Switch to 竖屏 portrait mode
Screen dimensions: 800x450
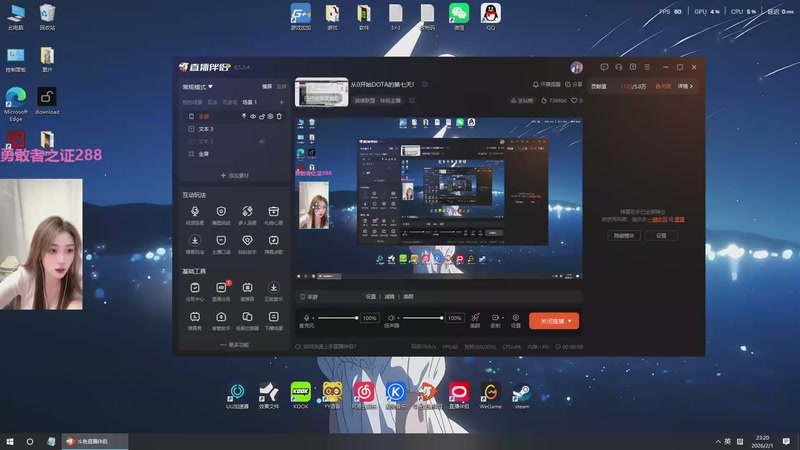tap(281, 87)
